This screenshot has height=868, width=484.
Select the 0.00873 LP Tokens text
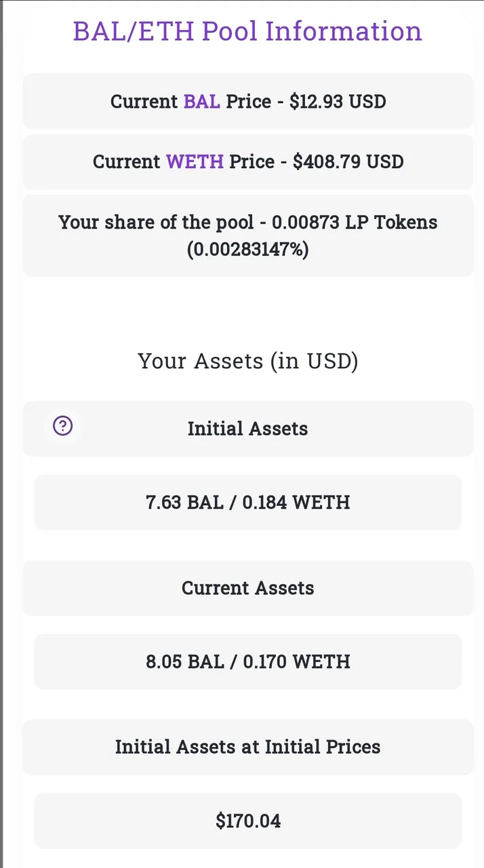[355, 222]
